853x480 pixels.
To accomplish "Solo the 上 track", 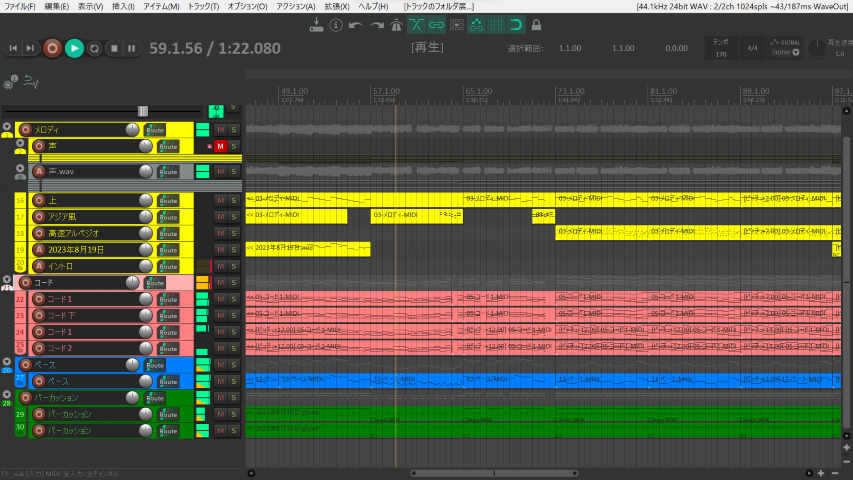I will pos(234,200).
